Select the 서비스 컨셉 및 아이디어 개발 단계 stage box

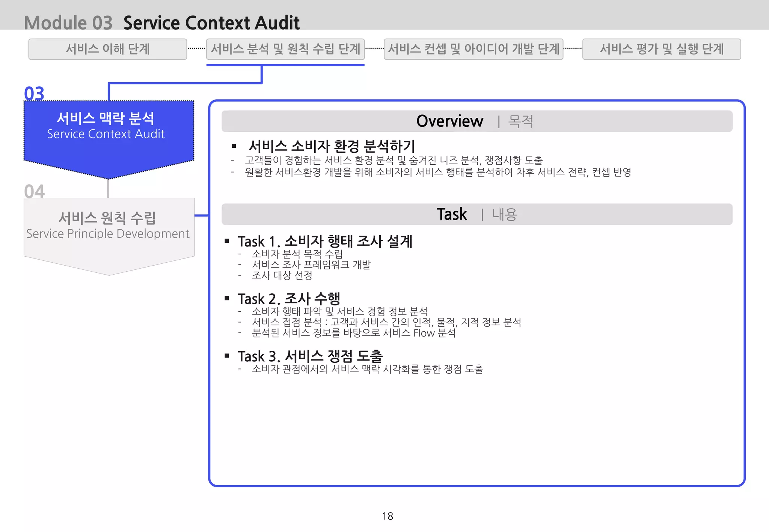pyautogui.click(x=473, y=49)
